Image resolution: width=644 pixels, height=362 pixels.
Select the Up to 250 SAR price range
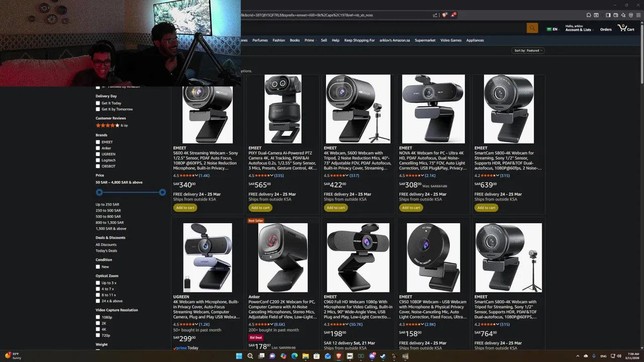point(108,205)
